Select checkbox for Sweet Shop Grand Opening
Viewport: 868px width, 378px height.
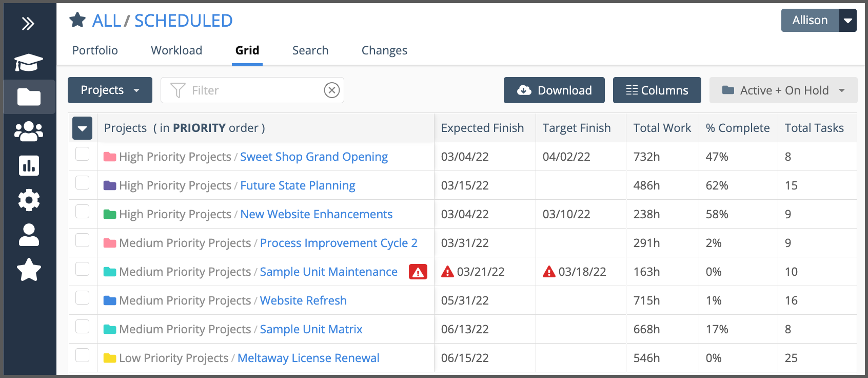coord(83,154)
